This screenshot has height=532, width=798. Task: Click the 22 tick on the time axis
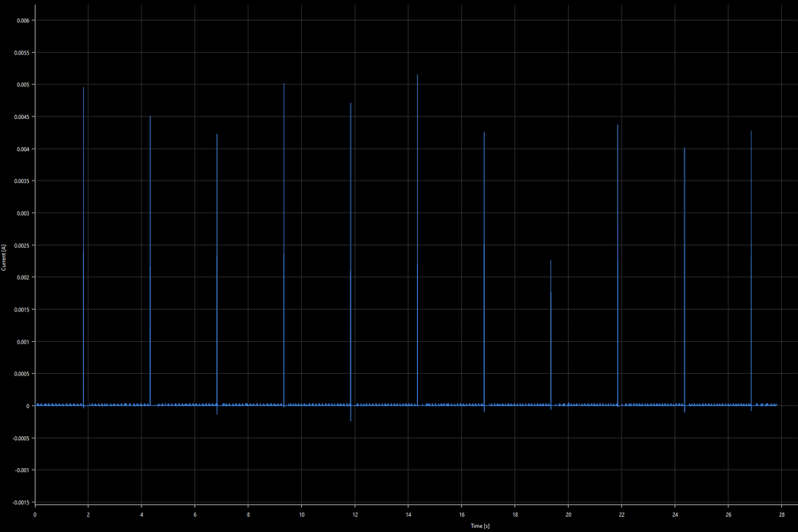622,514
